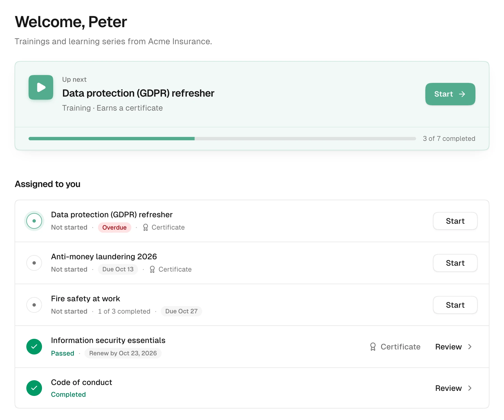Click the arrow icon on green Start button

462,94
